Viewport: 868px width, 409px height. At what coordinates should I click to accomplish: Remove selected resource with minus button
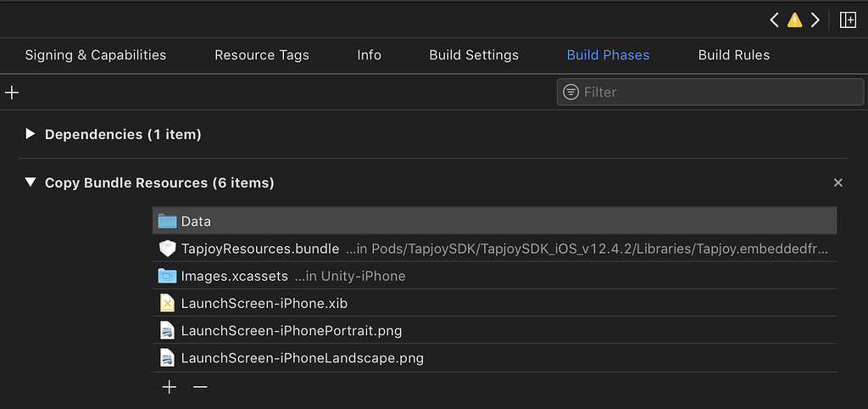pos(200,387)
